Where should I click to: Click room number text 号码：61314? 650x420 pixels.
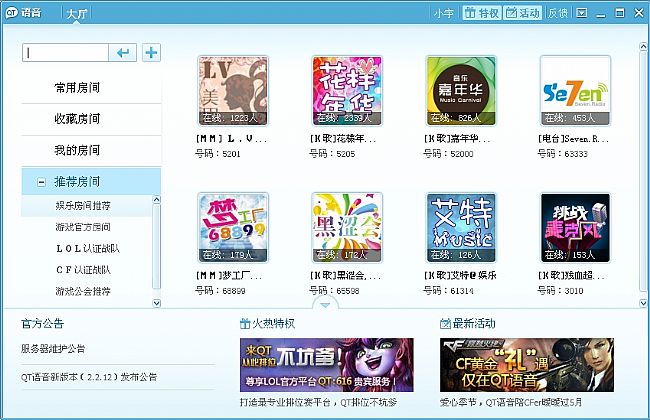coord(449,291)
